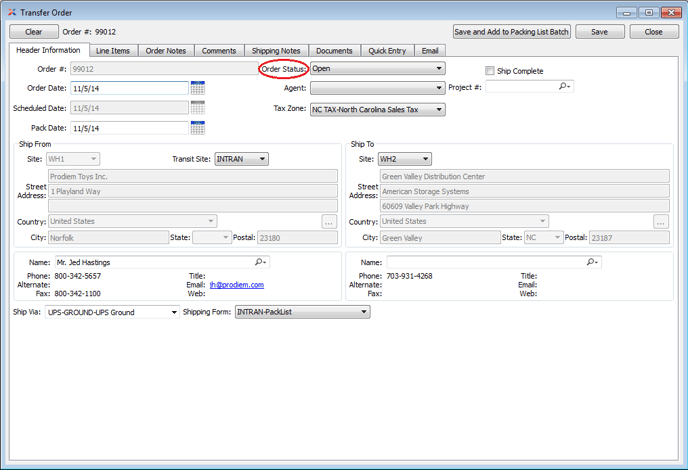The image size is (688, 470).
Task: Open the Shipping Notes tab
Action: [x=275, y=50]
